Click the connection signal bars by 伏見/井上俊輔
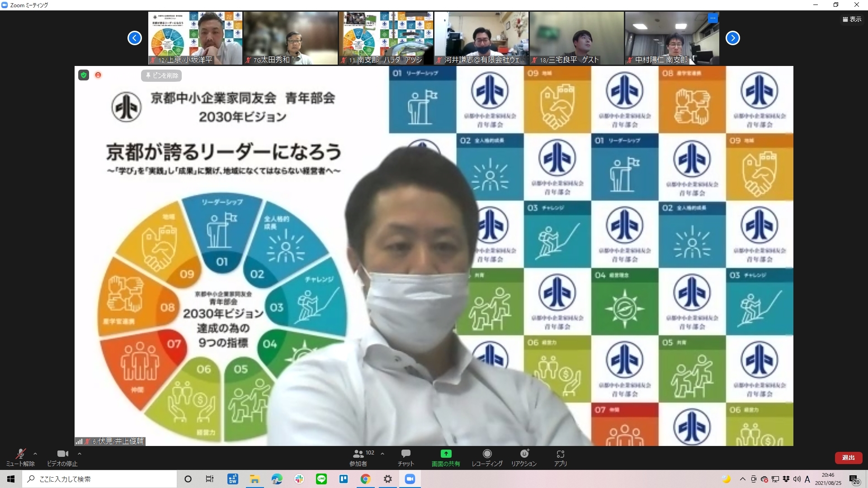 tap(79, 441)
